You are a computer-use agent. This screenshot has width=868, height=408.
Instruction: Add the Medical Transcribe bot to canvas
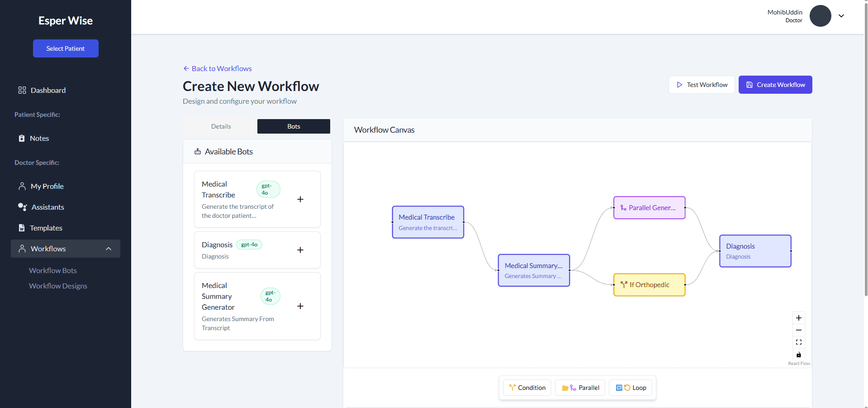(300, 199)
